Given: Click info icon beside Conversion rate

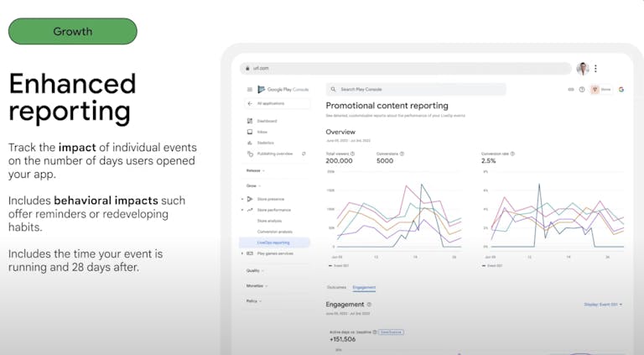Looking at the screenshot, I should tap(512, 154).
